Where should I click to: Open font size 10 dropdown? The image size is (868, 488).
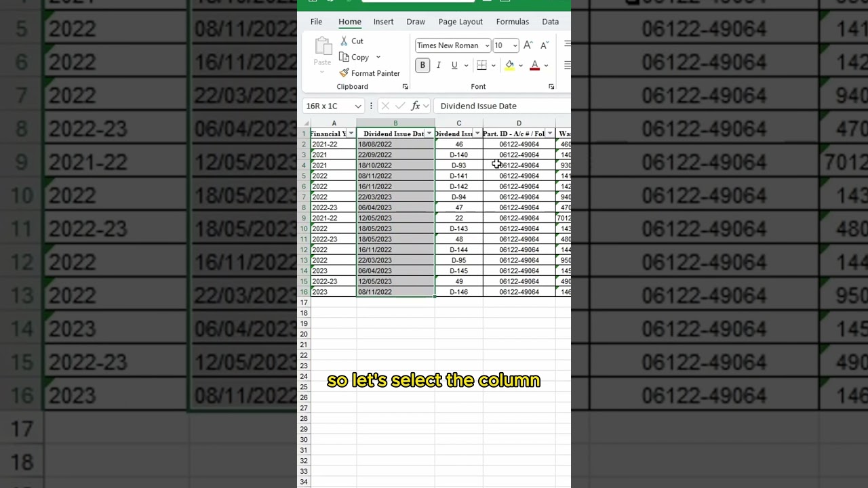(515, 45)
